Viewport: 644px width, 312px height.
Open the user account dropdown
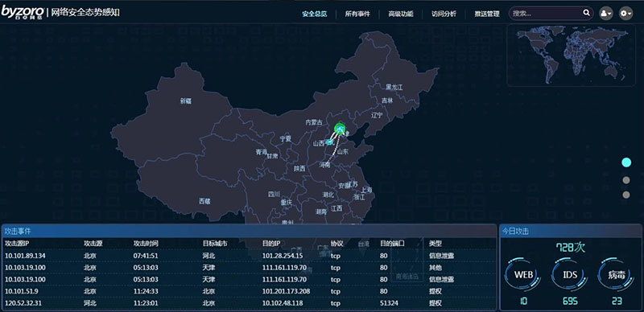606,13
